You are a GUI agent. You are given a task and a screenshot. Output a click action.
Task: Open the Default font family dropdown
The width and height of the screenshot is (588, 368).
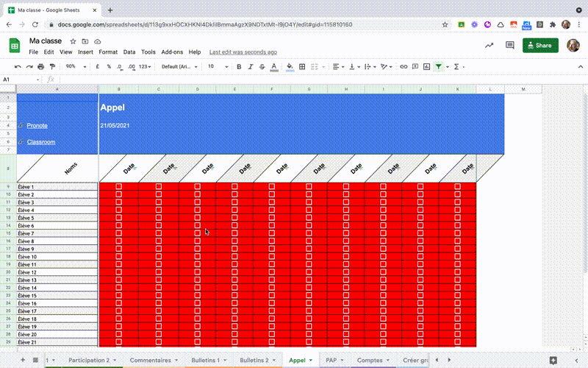pyautogui.click(x=179, y=66)
